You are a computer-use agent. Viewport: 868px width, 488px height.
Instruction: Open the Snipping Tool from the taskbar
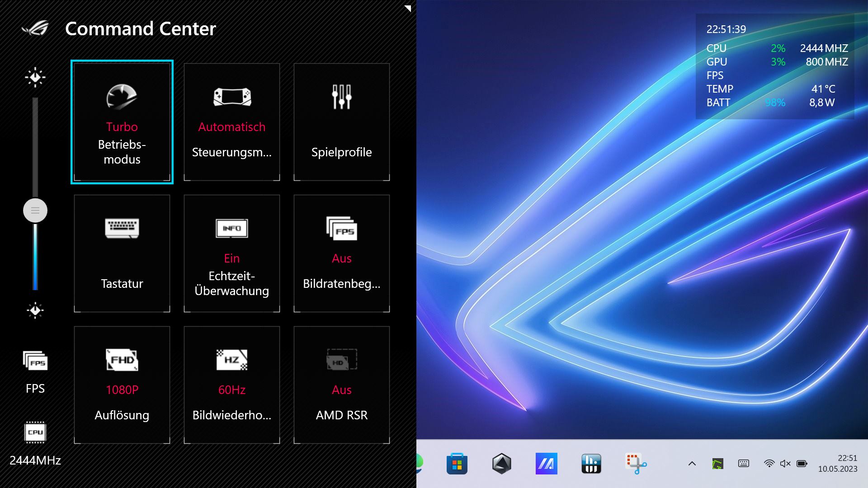pos(635,464)
